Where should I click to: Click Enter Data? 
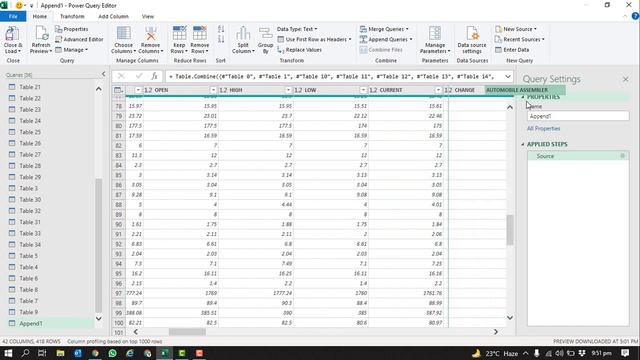coord(512,49)
